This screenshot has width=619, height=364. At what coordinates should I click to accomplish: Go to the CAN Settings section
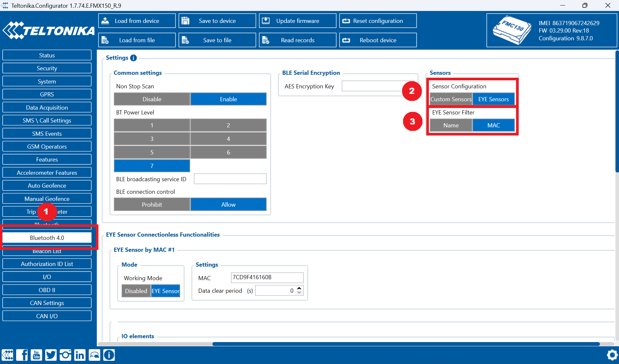[x=47, y=303]
